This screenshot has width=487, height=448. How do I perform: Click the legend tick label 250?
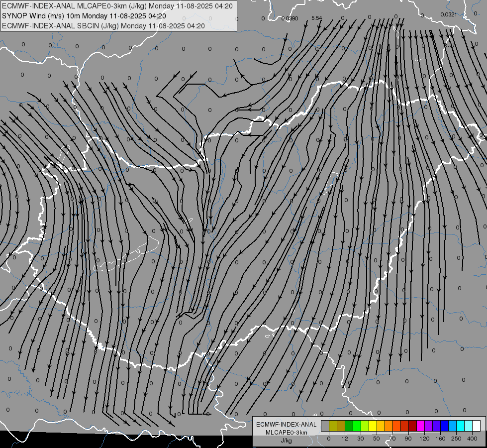tap(456, 439)
